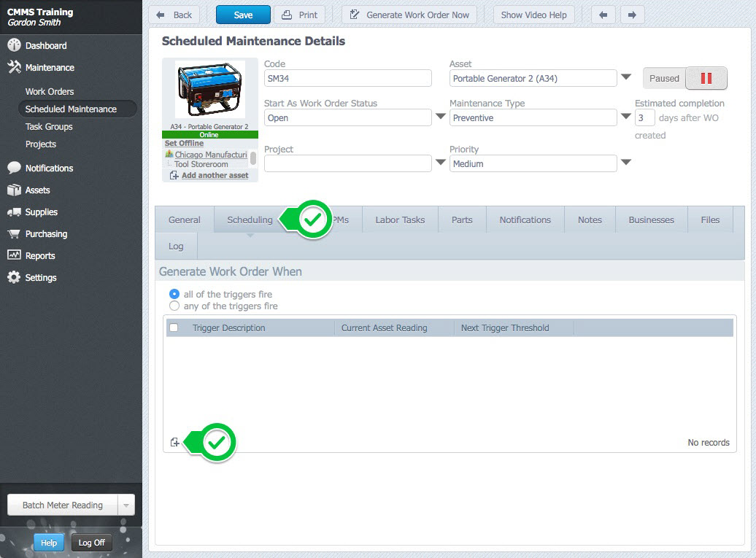Expand the Project dropdown arrow
Screen dimensions: 756x558
[x=440, y=163]
